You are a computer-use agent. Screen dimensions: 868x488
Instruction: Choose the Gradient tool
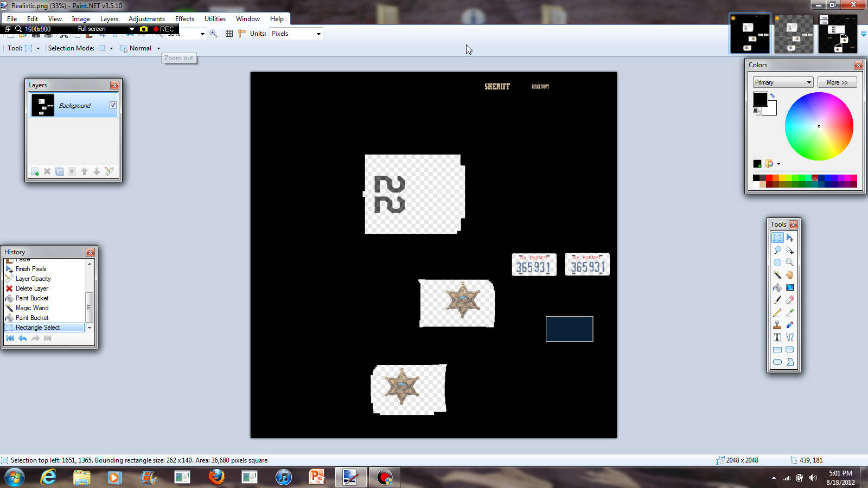point(790,287)
